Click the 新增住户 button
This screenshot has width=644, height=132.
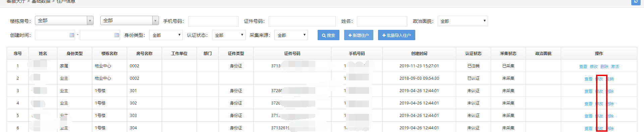[x=359, y=35]
